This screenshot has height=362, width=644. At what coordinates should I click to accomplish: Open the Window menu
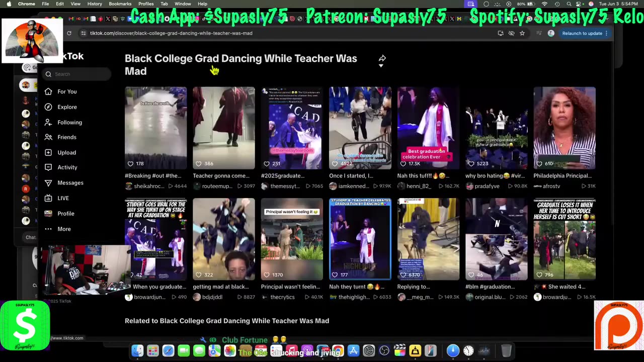click(183, 4)
